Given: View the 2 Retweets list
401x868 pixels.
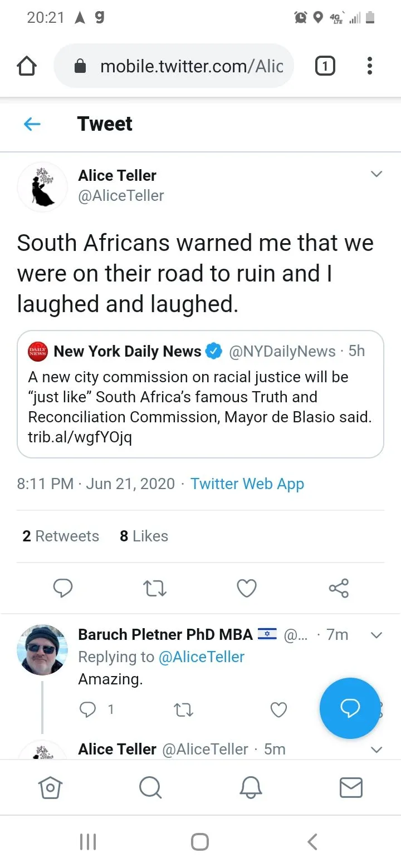Looking at the screenshot, I should click(60, 536).
